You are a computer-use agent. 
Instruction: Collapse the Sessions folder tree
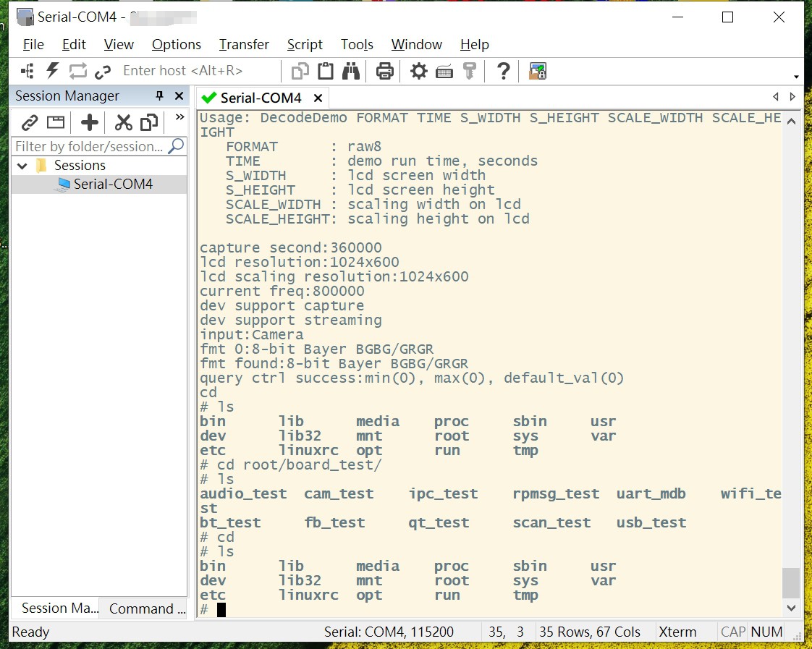22,166
